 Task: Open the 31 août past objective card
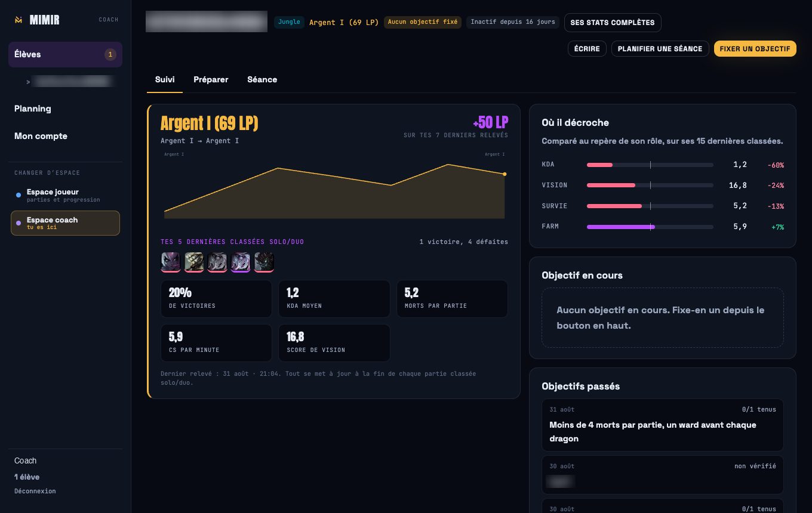coord(663,425)
